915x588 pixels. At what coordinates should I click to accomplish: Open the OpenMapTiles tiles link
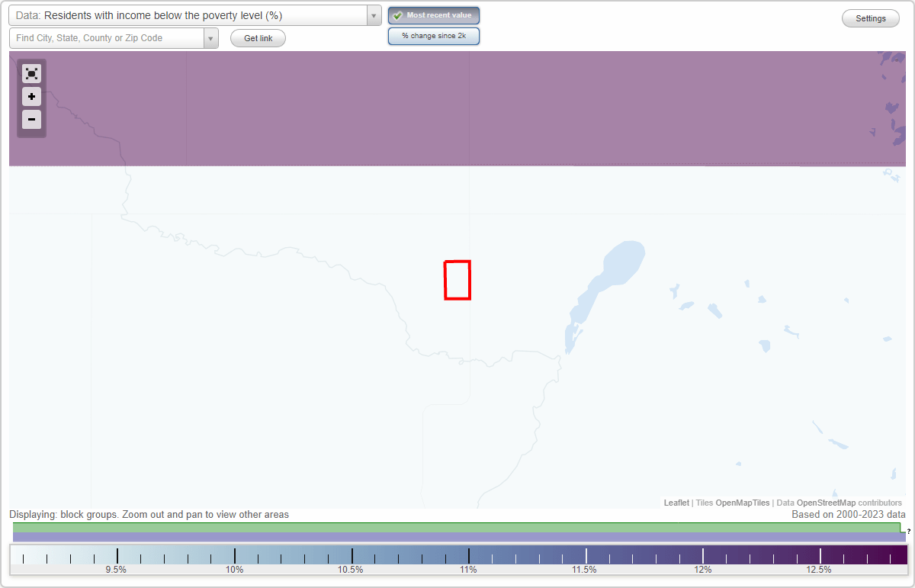pyautogui.click(x=742, y=503)
